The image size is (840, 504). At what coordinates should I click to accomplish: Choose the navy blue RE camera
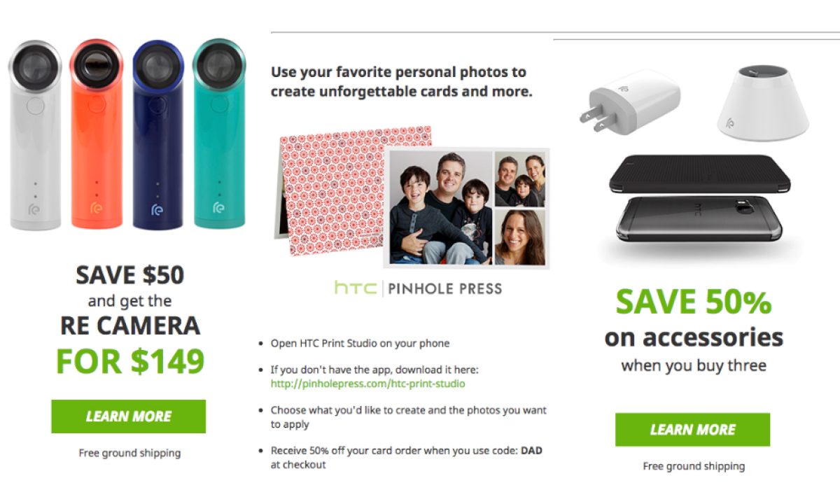[157, 136]
